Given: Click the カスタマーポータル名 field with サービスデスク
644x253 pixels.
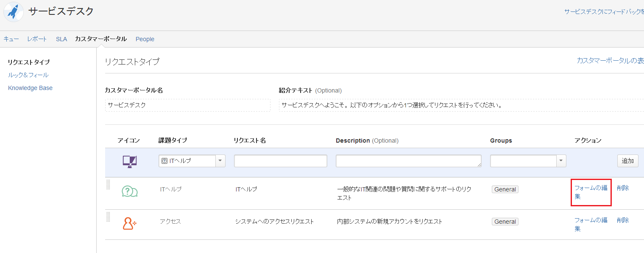Looking at the screenshot, I should click(188, 105).
